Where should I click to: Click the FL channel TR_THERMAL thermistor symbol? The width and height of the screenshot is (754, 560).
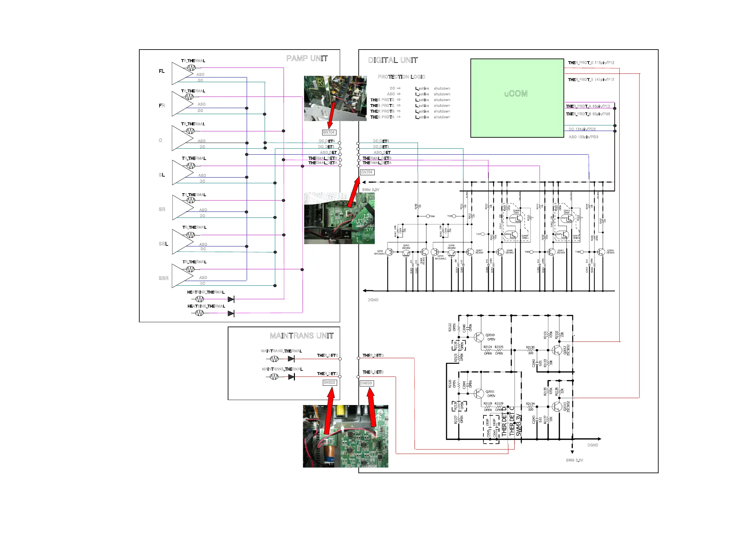coord(191,68)
